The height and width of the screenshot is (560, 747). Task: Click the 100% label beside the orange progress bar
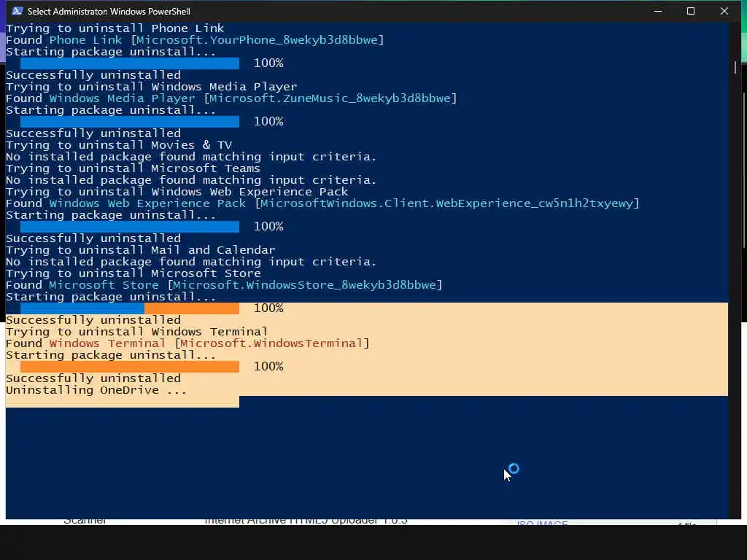[x=268, y=367]
